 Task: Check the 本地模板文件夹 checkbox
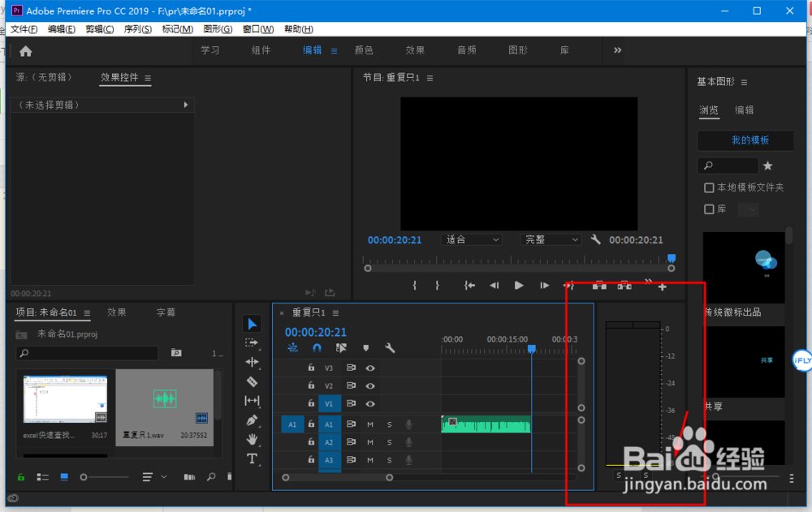709,187
